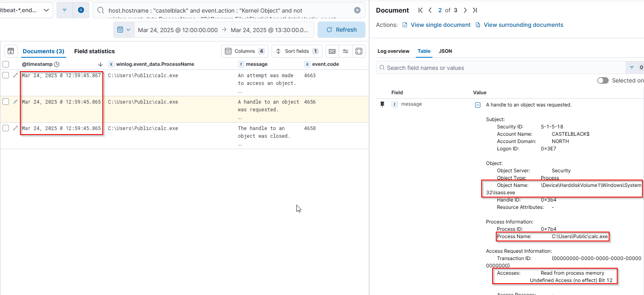Open display options for the table

coord(346,51)
